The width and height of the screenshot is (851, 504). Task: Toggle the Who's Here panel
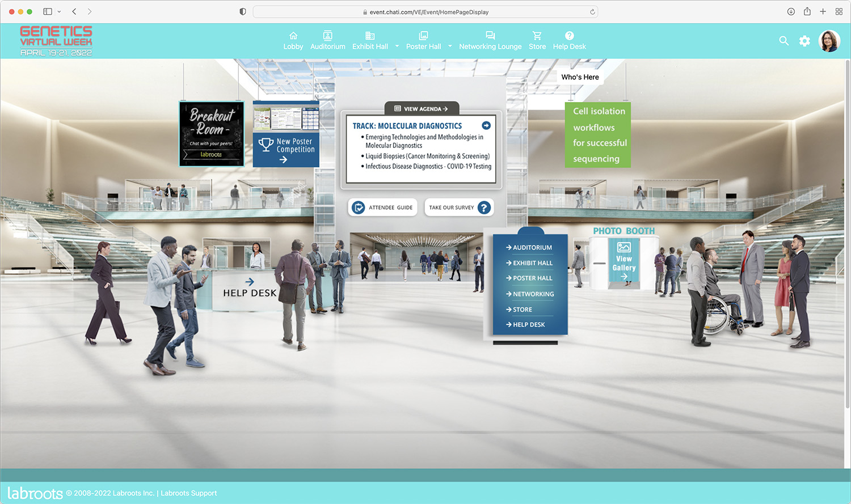[580, 77]
